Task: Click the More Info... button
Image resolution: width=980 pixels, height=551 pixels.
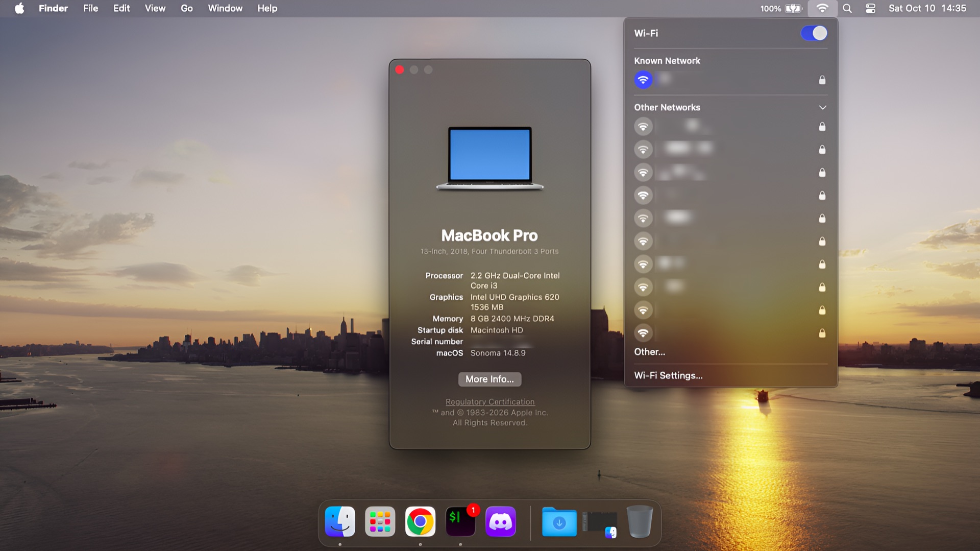Action: (489, 379)
